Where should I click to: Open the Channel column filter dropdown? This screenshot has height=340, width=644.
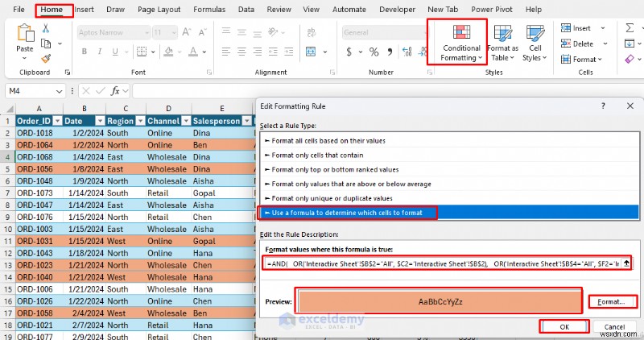pos(186,121)
